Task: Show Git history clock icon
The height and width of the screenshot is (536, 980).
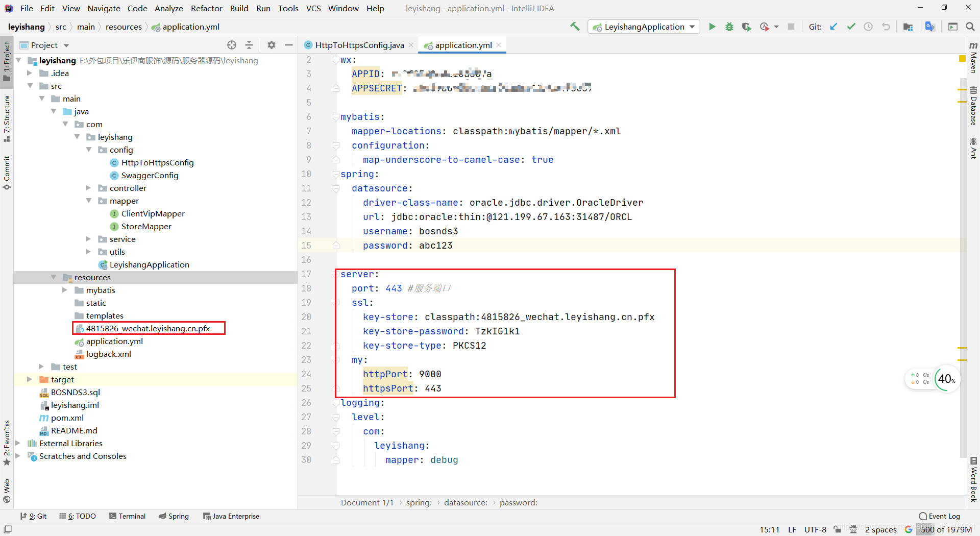Action: click(868, 27)
